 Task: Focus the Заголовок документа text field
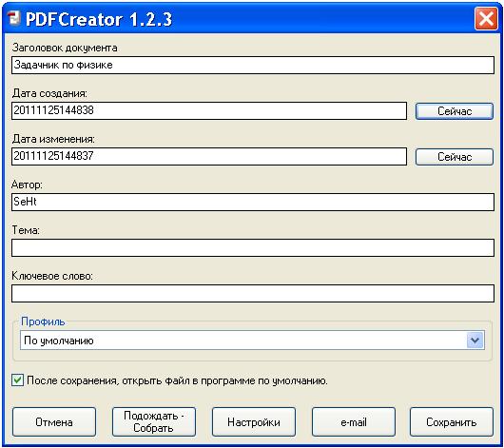[253, 65]
